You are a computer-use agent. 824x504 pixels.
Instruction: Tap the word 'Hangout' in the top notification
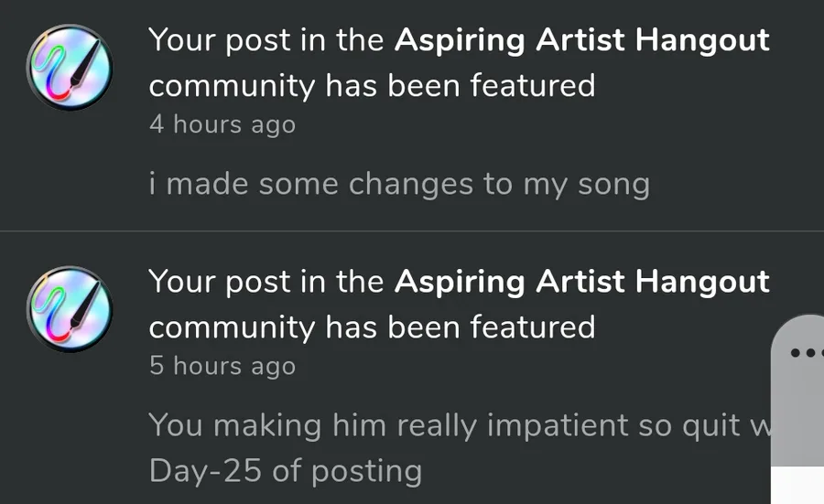[x=702, y=40]
